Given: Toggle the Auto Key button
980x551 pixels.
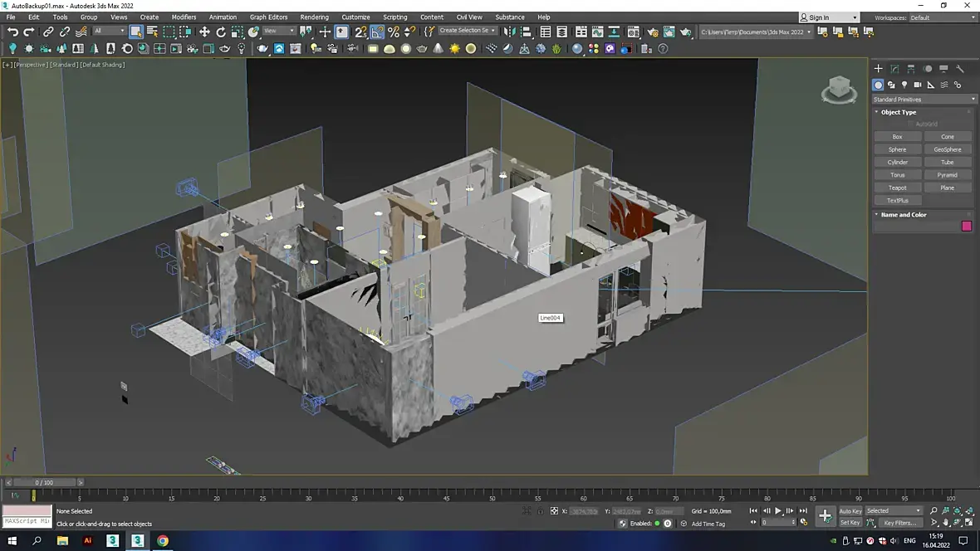Looking at the screenshot, I should point(850,511).
